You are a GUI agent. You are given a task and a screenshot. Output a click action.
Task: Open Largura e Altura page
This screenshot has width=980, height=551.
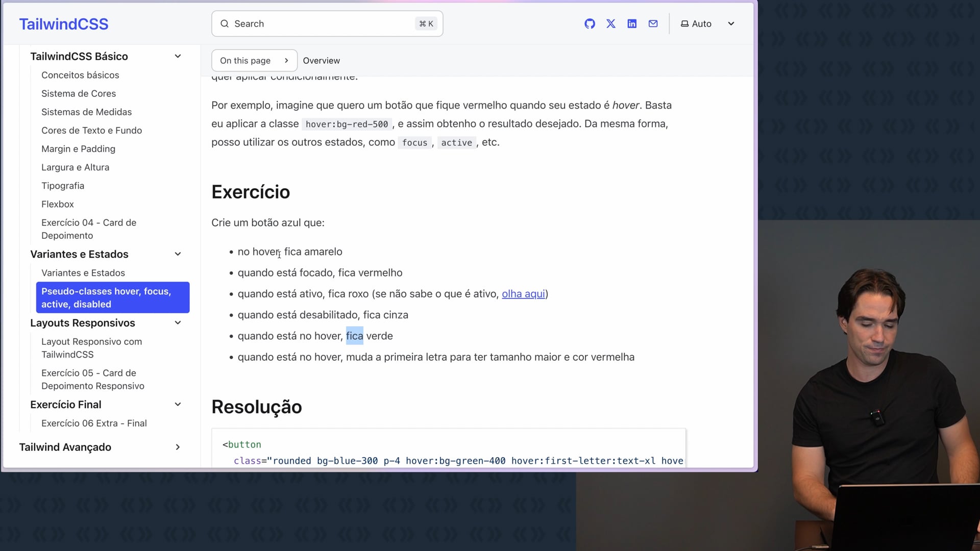pos(75,167)
